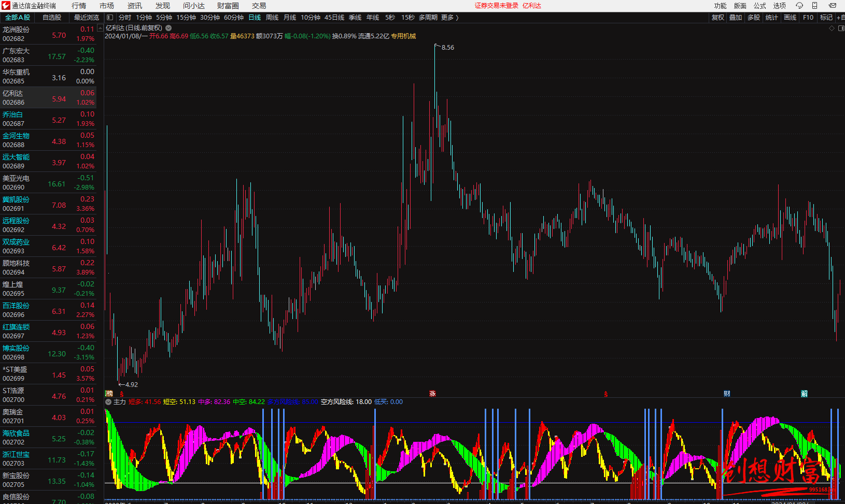Select the 分时 period
845x504 pixels.
coord(125,18)
